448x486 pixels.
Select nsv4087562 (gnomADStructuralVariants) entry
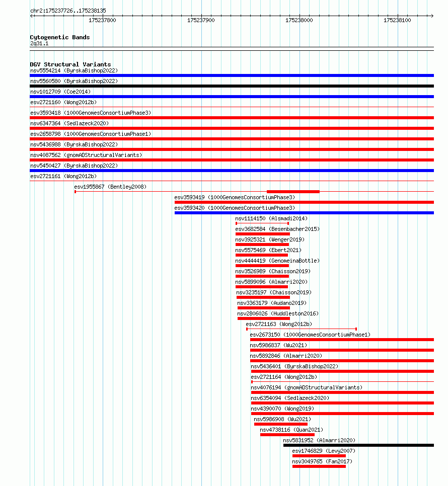point(86,155)
